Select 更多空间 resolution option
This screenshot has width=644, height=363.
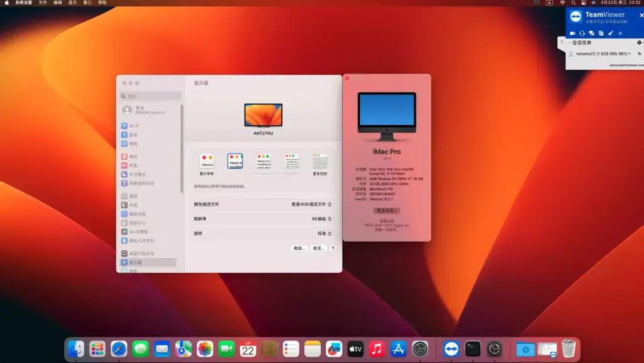coord(320,164)
